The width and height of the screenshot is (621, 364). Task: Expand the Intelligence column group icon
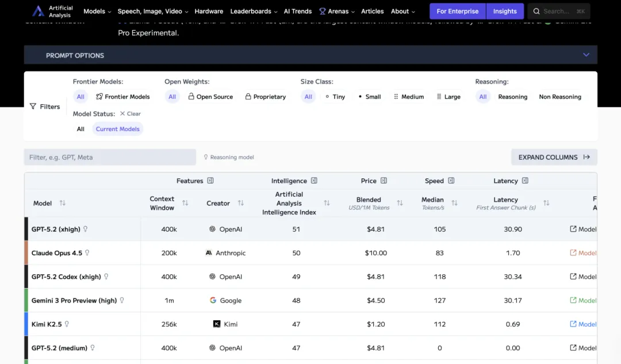pyautogui.click(x=314, y=181)
